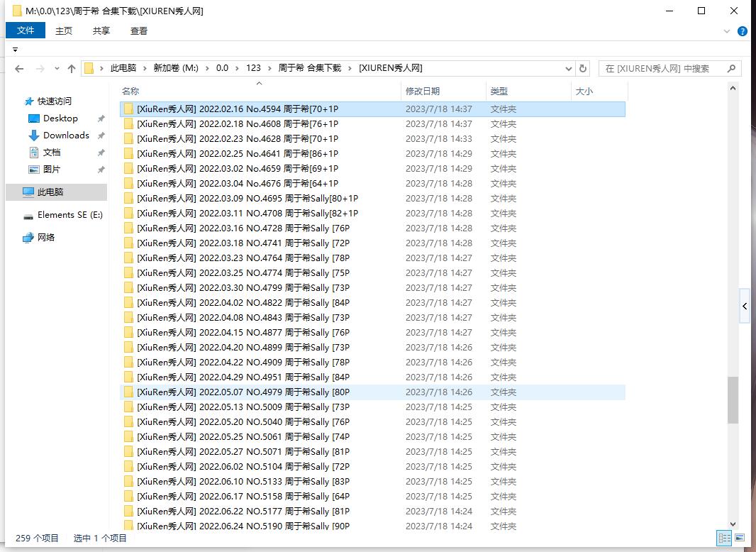This screenshot has width=756, height=552.
Task: Select folder 2022.05.25 NO.5061 周于希Sally [74P
Action: click(372, 437)
